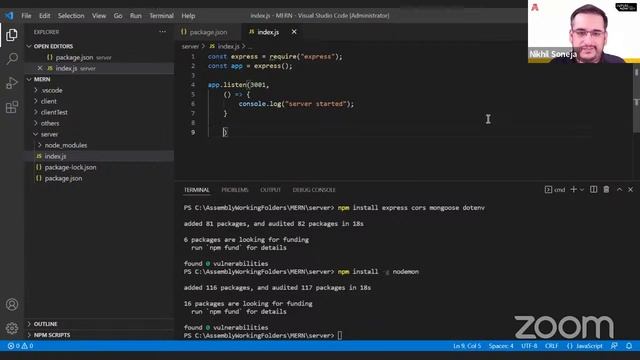Click Nikhil Soneja video thumbnail
The height and width of the screenshot is (360, 640).
(x=584, y=31)
